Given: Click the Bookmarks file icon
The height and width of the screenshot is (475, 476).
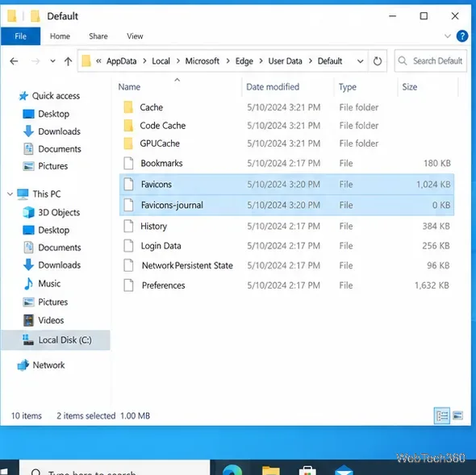Looking at the screenshot, I should click(128, 163).
